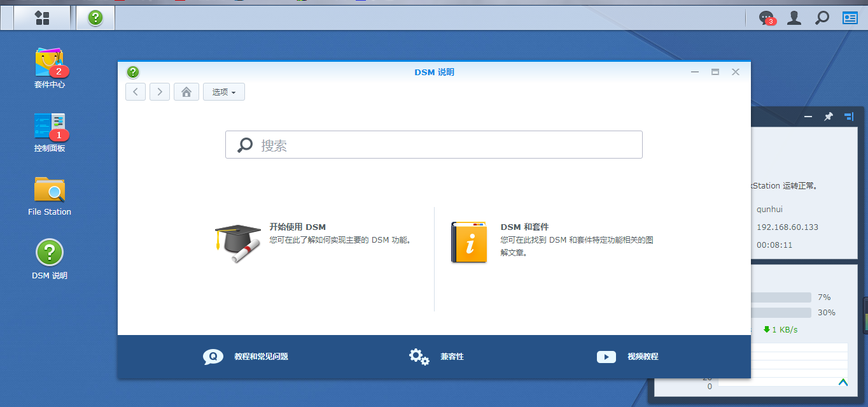Toggle the widgets panel icon in taskbar
The width and height of the screenshot is (868, 407).
850,18
